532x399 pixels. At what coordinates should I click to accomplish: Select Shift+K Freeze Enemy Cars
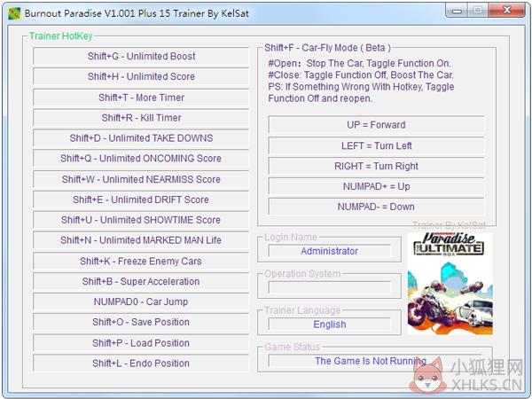[141, 262]
